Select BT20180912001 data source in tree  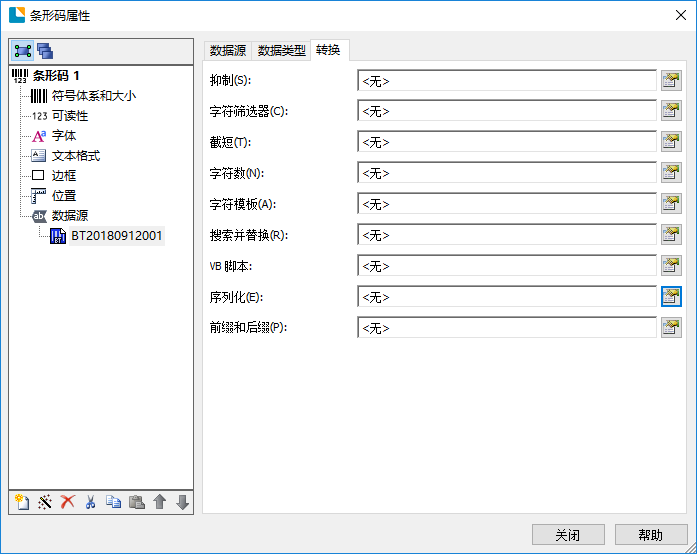tap(116, 235)
